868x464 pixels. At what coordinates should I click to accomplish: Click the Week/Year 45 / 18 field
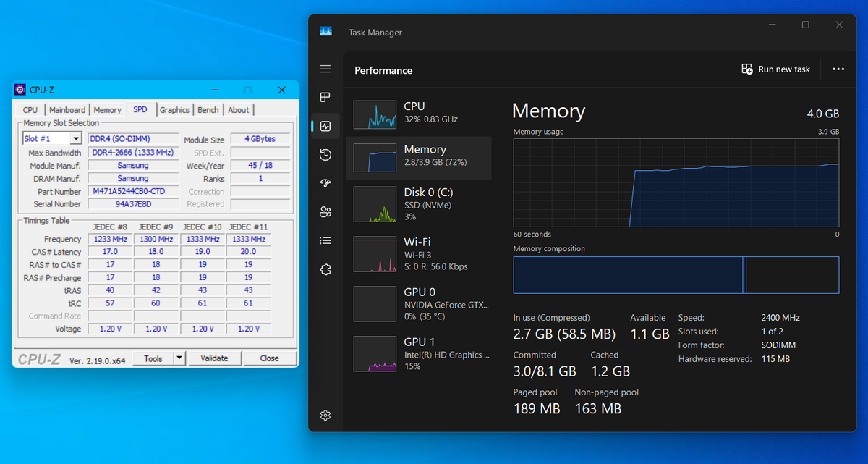[260, 166]
